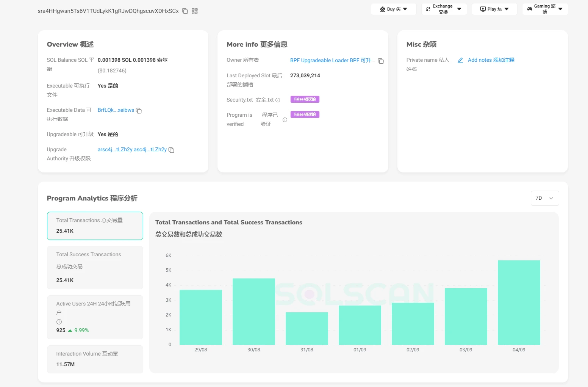Open the Play menu
The image size is (588, 387).
[494, 9]
